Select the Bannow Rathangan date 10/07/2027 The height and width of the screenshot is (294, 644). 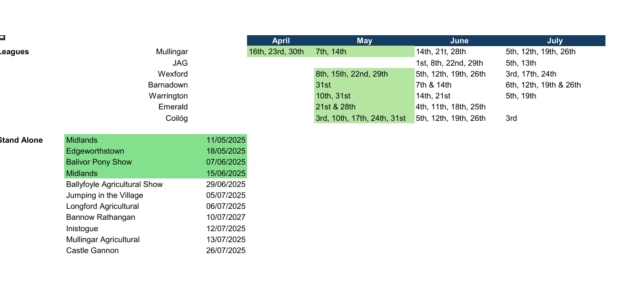226,217
